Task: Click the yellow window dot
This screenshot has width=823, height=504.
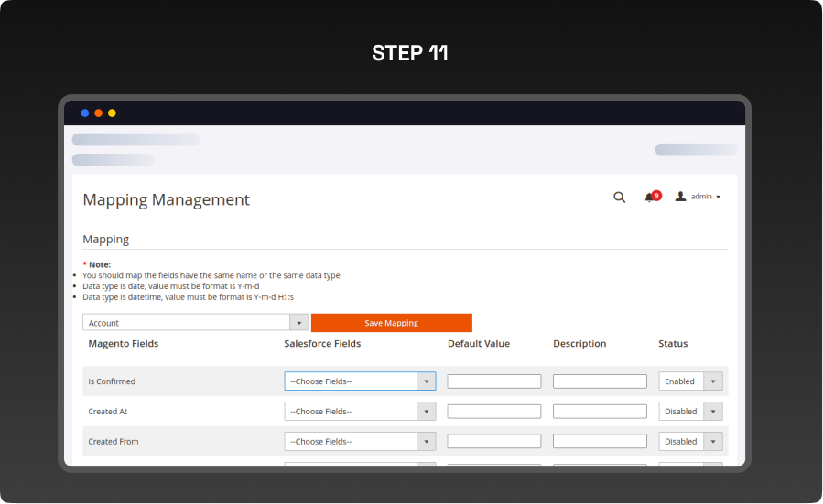Action: click(112, 113)
